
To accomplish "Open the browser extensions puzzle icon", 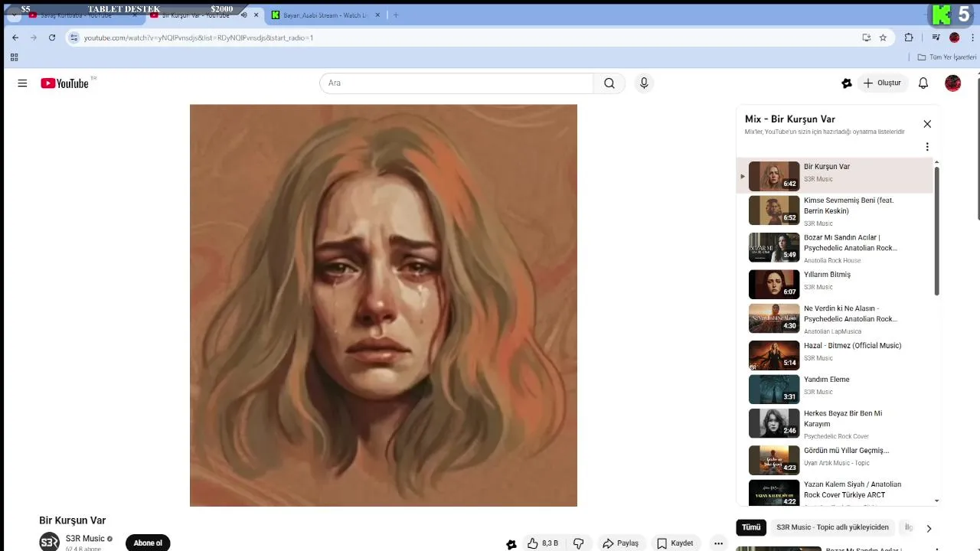I will pyautogui.click(x=909, y=37).
